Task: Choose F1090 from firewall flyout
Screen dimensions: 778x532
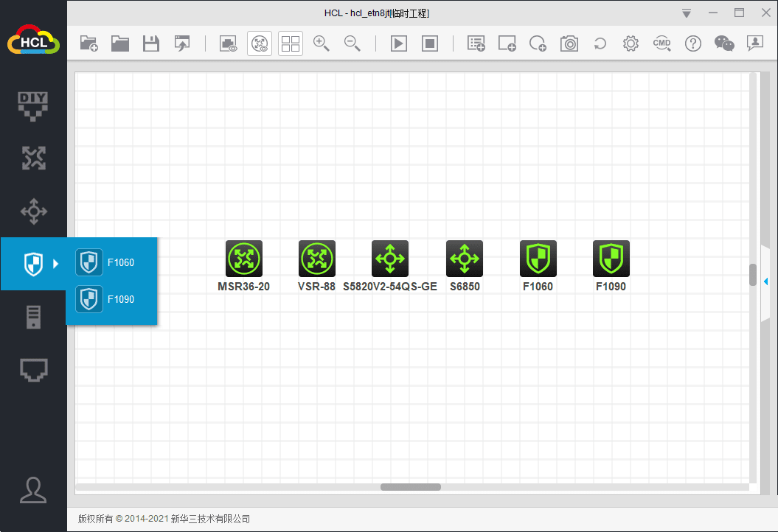Action: coord(111,299)
